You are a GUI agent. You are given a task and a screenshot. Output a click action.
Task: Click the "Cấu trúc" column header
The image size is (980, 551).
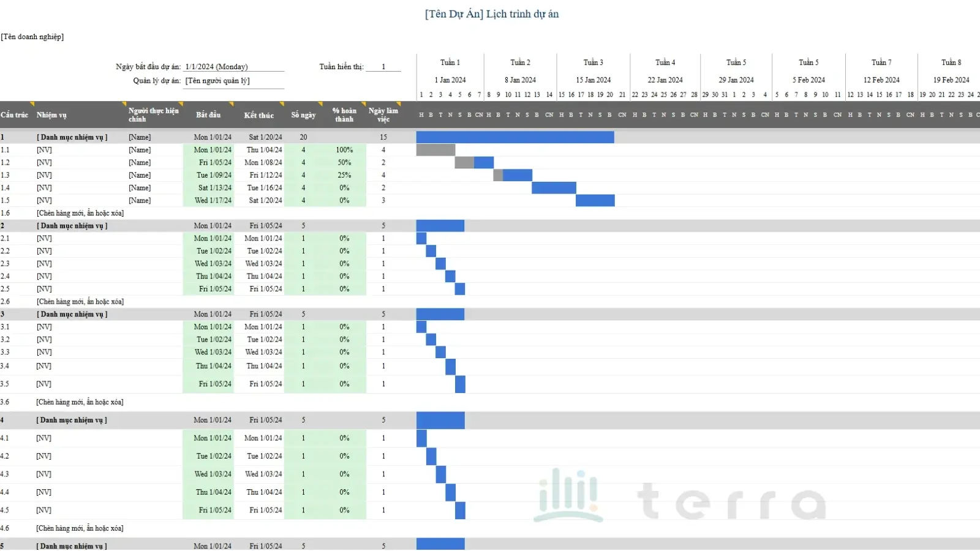click(15, 115)
